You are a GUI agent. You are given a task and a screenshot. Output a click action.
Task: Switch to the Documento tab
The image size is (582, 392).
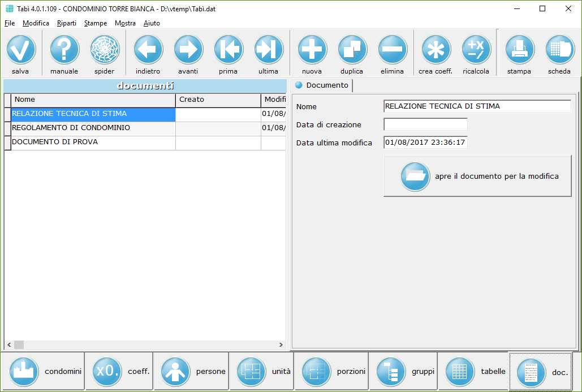tap(322, 85)
